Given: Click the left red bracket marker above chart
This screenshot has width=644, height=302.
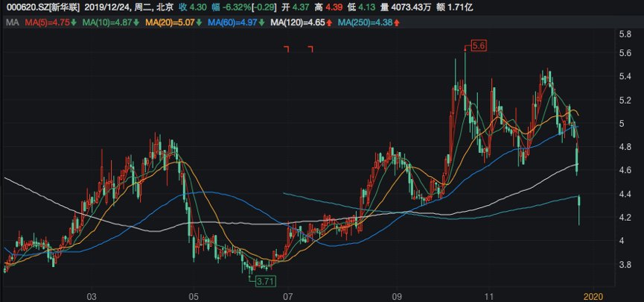Looking at the screenshot, I should [x=286, y=49].
